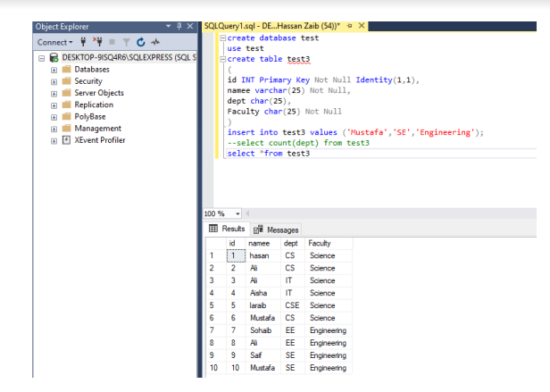Pin the SQLQuery1.sql tab
The height and width of the screenshot is (392, 550).
(350, 26)
